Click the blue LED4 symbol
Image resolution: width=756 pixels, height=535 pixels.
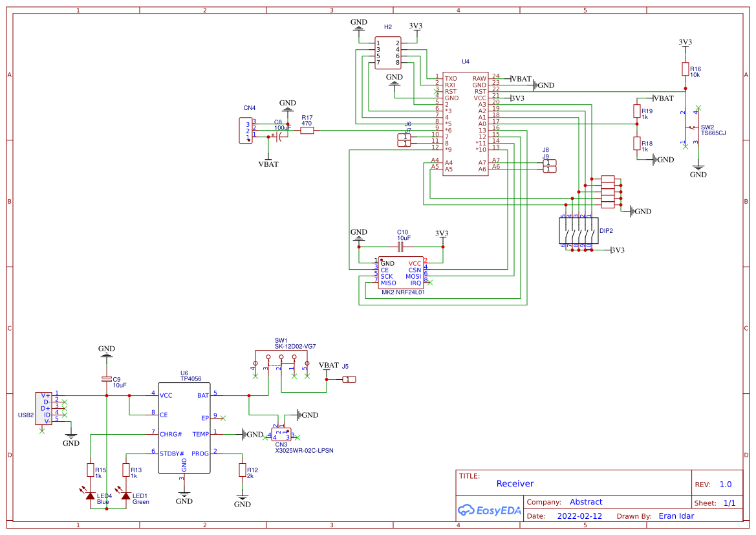(91, 495)
